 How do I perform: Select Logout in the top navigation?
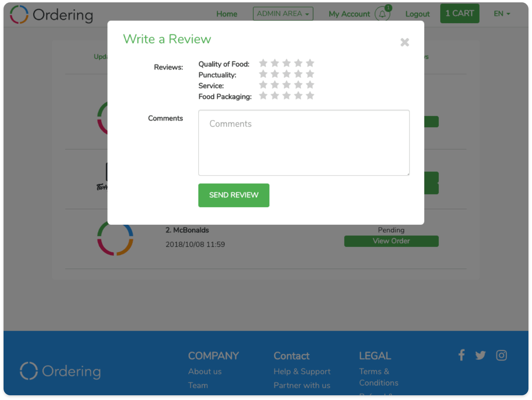[x=417, y=14]
